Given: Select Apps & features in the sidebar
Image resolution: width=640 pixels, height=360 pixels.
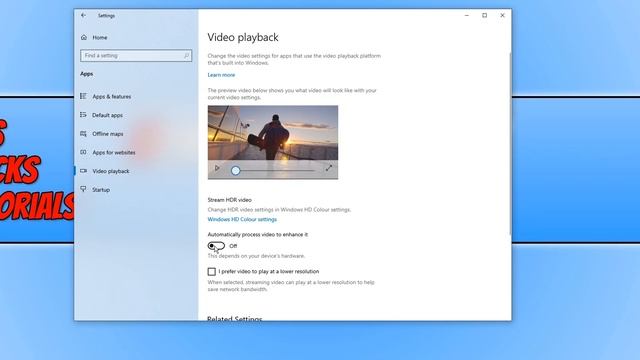Looking at the screenshot, I should click(x=111, y=97).
